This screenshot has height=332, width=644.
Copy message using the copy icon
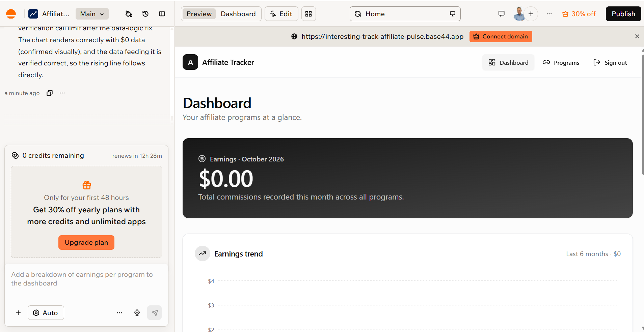[x=50, y=93]
